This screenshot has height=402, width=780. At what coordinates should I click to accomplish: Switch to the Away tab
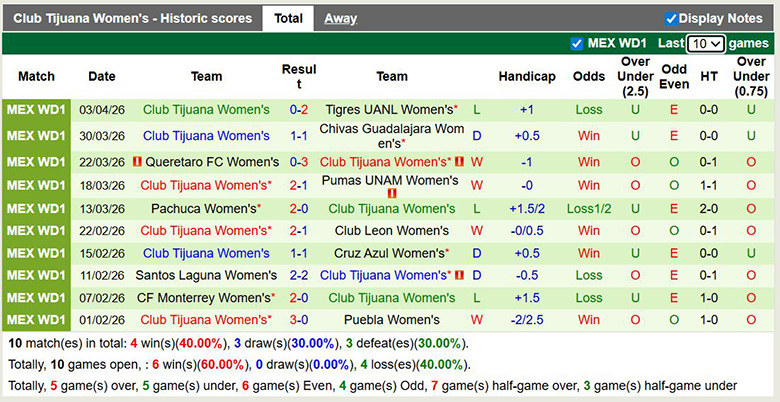coord(340,18)
